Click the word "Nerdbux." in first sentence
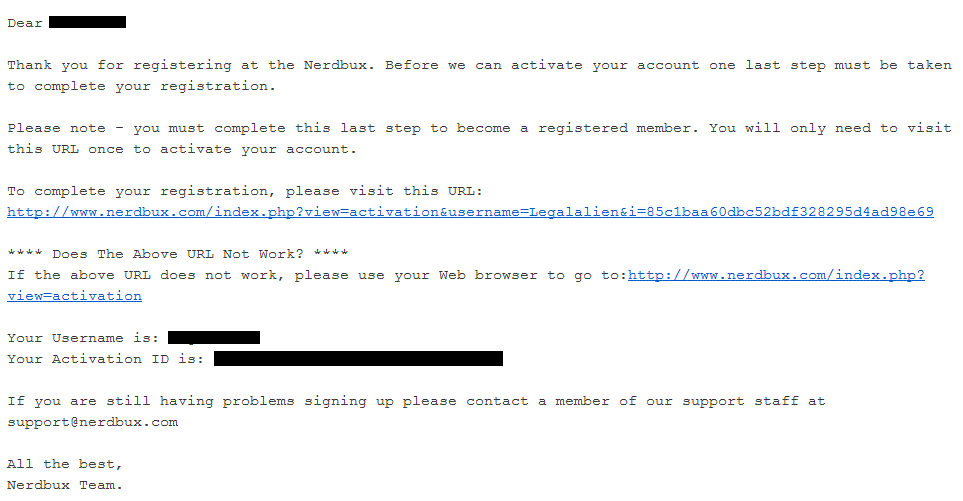This screenshot has height=501, width=963. (339, 65)
